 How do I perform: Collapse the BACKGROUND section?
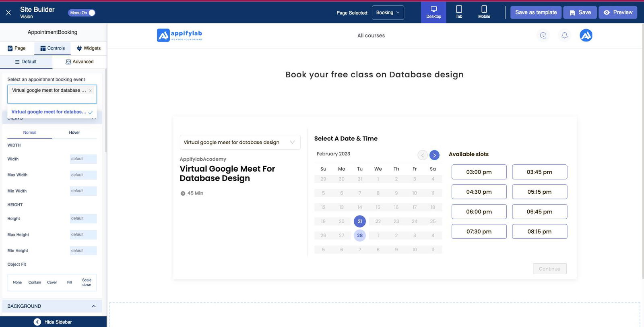pyautogui.click(x=93, y=306)
